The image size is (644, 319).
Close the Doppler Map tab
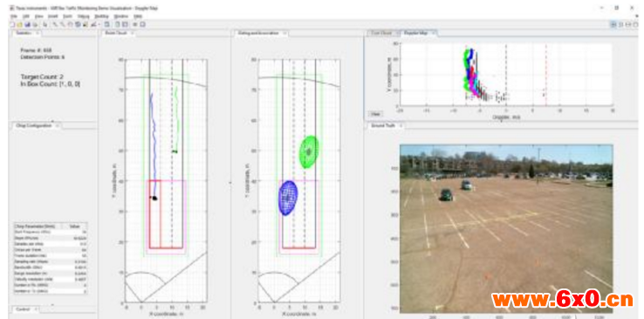[434, 33]
